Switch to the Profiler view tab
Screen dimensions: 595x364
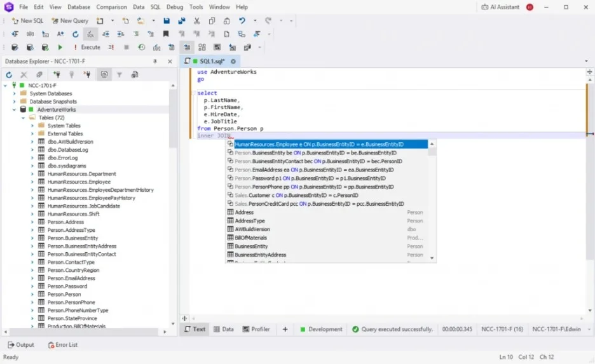pos(256,329)
